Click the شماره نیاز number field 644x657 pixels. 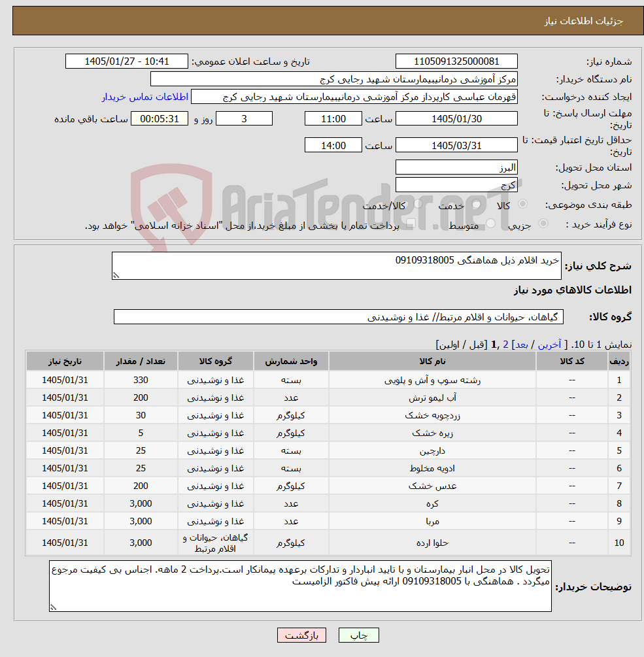[456, 61]
